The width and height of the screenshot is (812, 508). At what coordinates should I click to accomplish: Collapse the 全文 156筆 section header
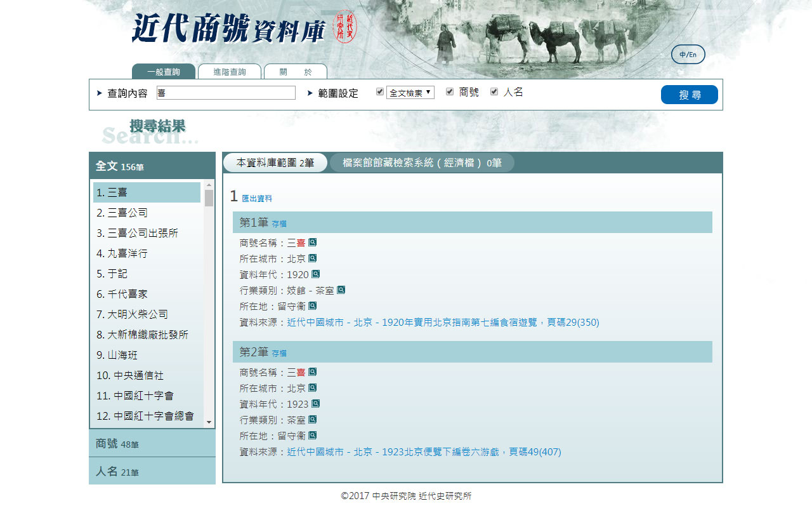tap(152, 166)
